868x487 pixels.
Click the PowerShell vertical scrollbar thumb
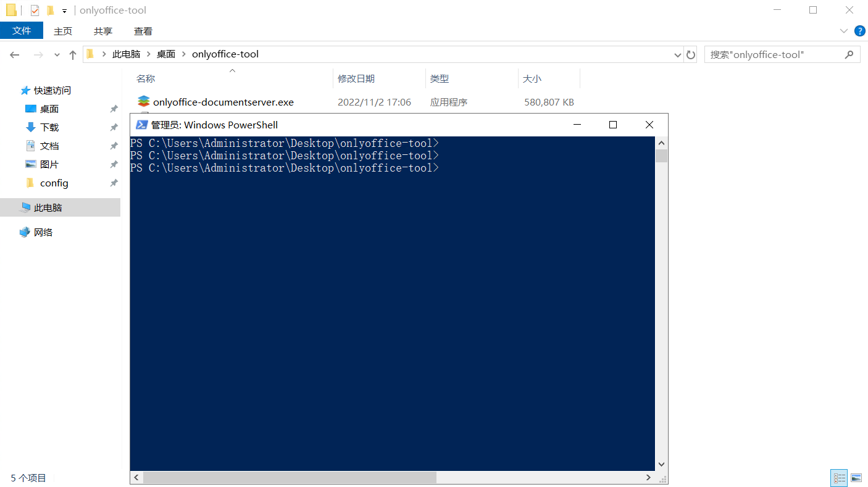661,155
